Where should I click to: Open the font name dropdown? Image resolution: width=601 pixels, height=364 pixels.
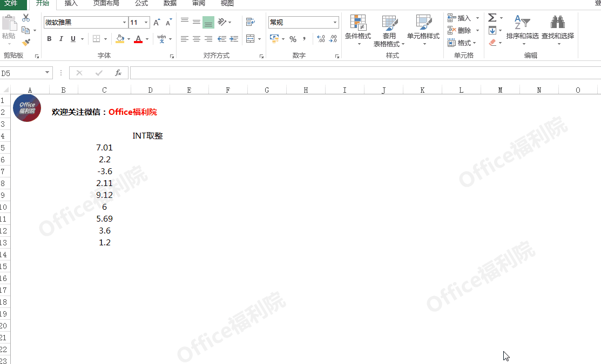pos(125,23)
